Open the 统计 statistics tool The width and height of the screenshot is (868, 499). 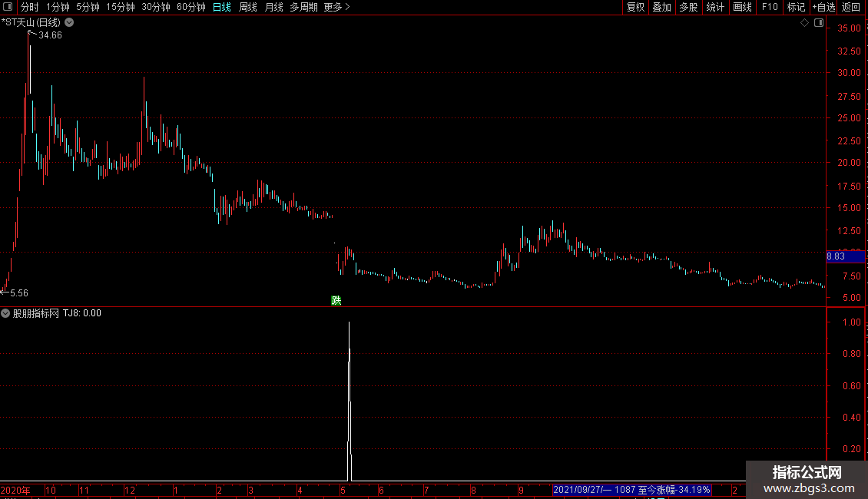714,7
